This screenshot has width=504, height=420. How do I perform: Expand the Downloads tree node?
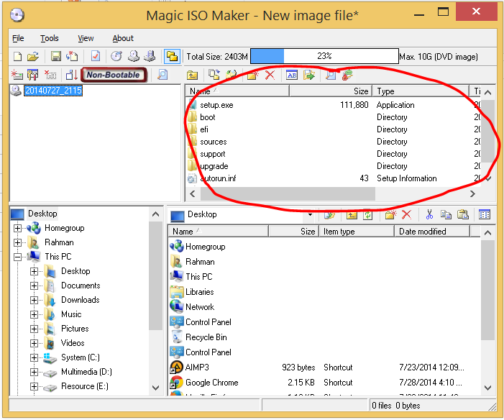pyautogui.click(x=34, y=300)
